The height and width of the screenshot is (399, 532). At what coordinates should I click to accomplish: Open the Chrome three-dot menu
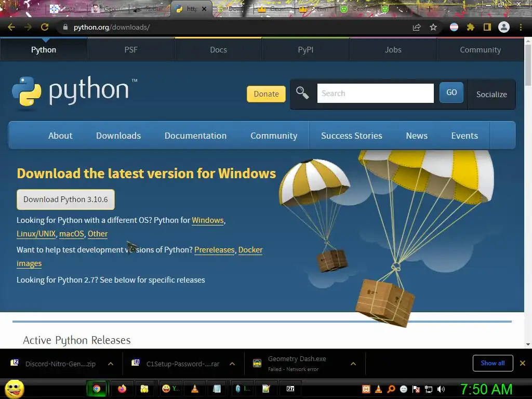(521, 27)
